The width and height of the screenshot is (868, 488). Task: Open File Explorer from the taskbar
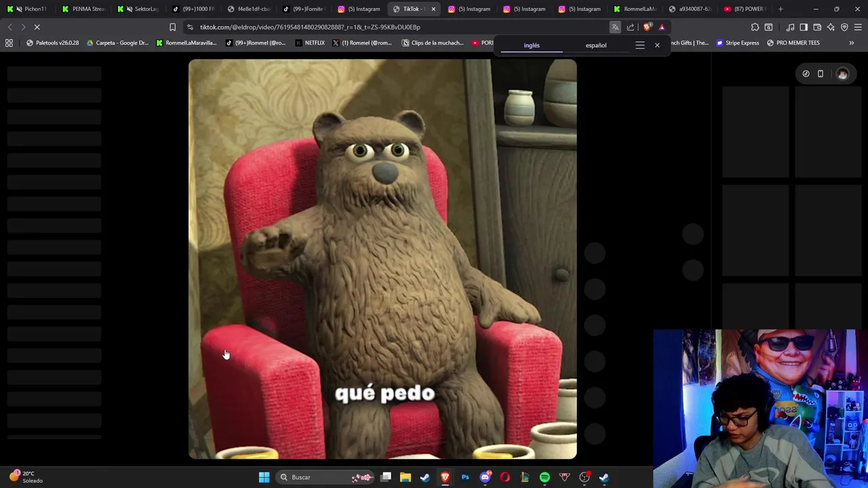point(406,477)
